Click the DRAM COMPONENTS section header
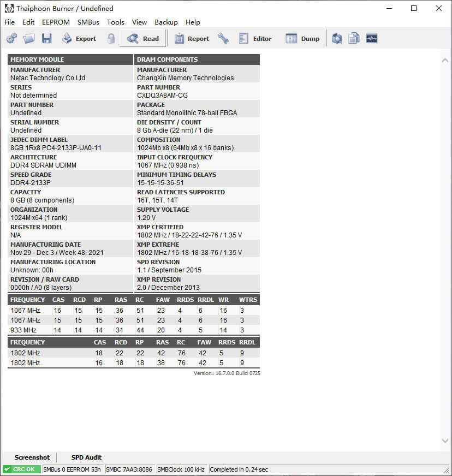Image resolution: width=452 pixels, height=476 pixels. pos(197,59)
